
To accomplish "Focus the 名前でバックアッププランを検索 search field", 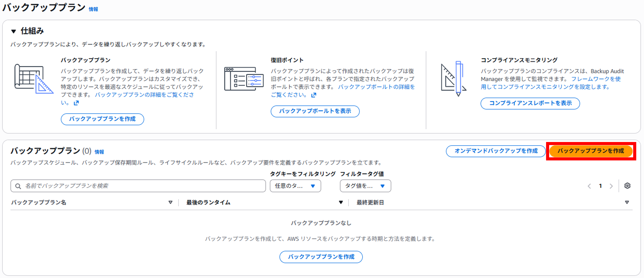I will [138, 186].
